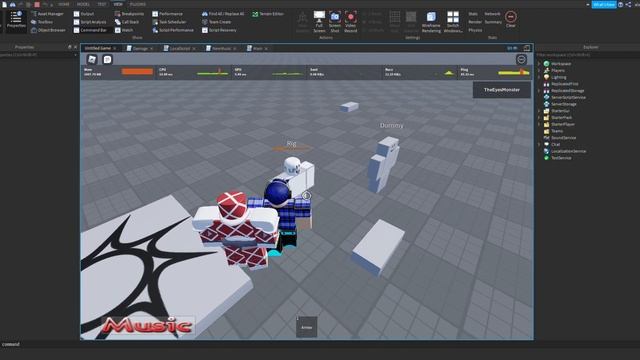Viewport: 640px width, 360px height.
Task: Click the red Music button
Action: click(147, 325)
